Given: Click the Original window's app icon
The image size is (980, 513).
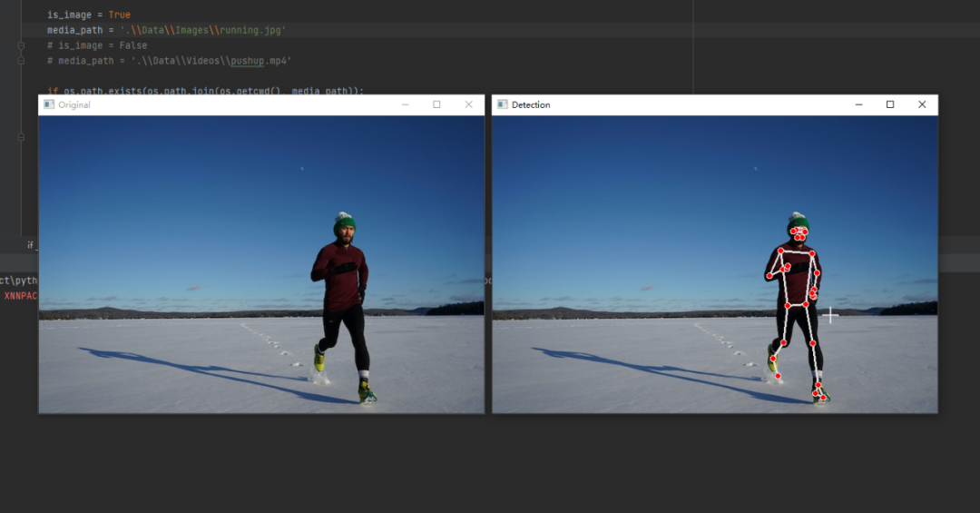Looking at the screenshot, I should tap(49, 104).
